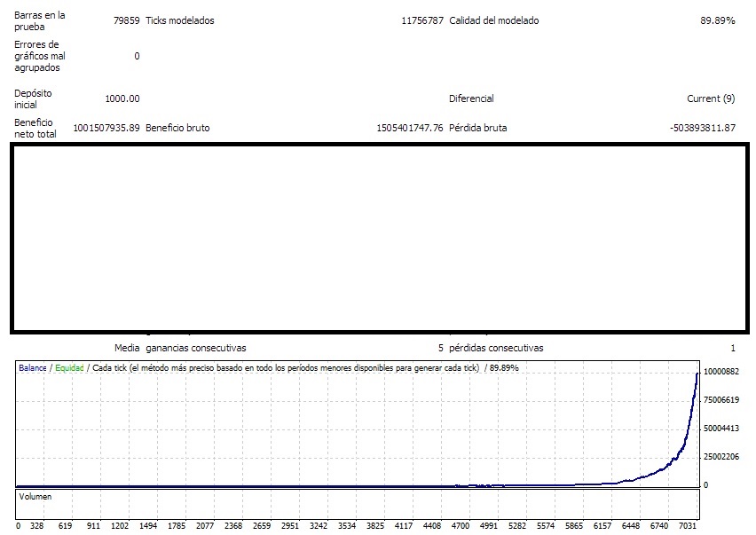Click the 25002206 y-axis value
756x535 pixels.
(721, 457)
